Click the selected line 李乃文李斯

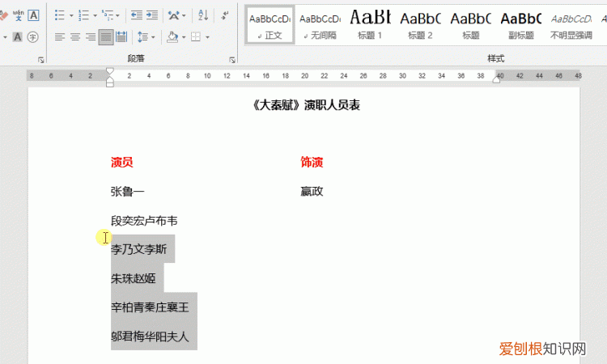point(138,249)
